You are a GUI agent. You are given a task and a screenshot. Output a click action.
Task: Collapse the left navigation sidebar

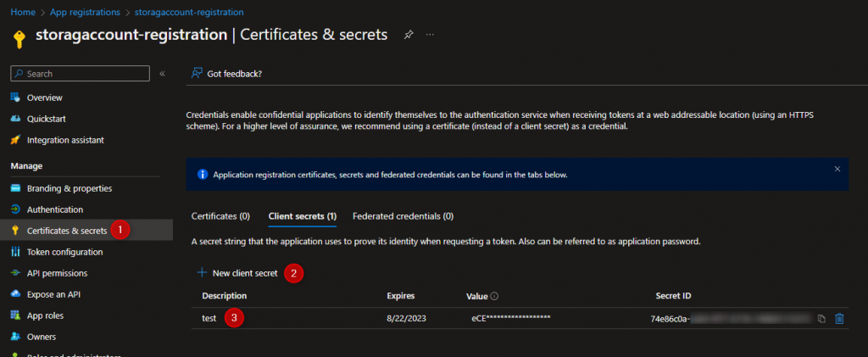[x=162, y=74]
